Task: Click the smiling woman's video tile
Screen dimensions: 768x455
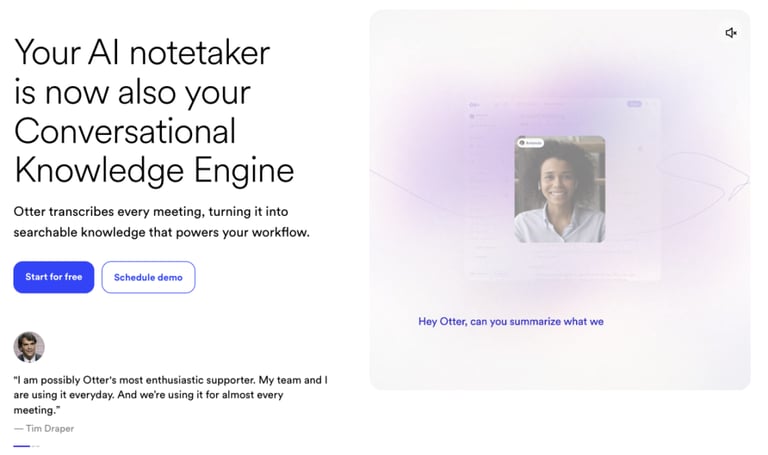Action: (560, 189)
